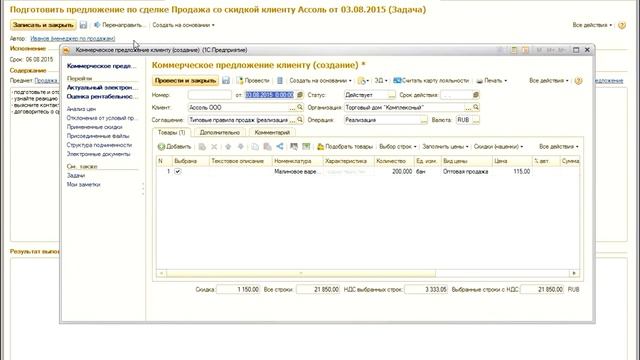The image size is (640, 360).
Task: Open the Организация field's search magnifier
Action: pyautogui.click(x=476, y=107)
